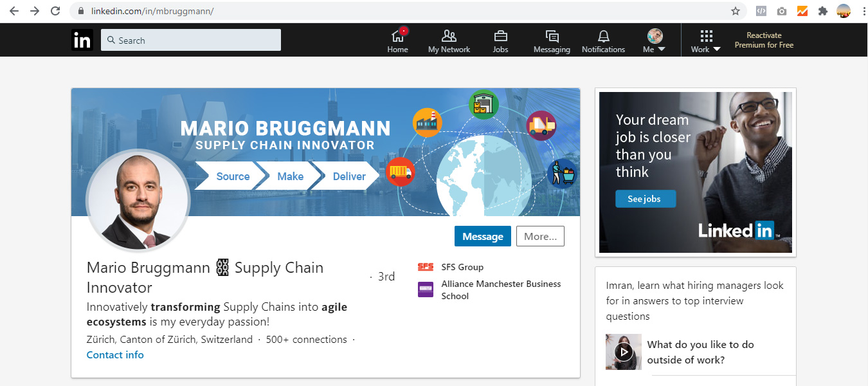Expand the Me account dropdown
Image resolution: width=868 pixels, height=386 pixels.
click(655, 41)
